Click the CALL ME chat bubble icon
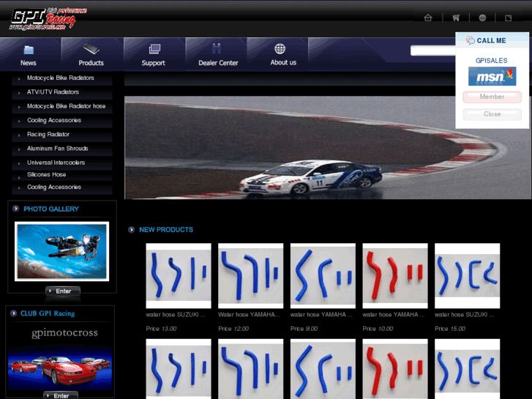This screenshot has height=399, width=532. (471, 40)
